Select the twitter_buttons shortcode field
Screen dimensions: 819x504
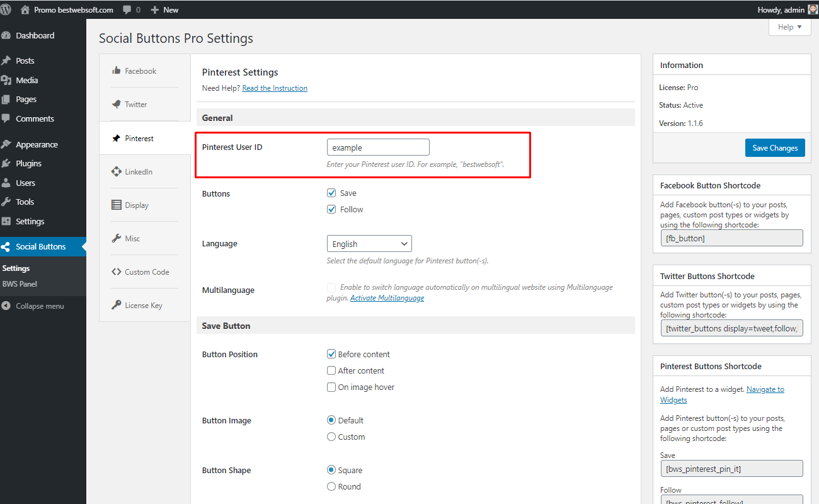[731, 328]
